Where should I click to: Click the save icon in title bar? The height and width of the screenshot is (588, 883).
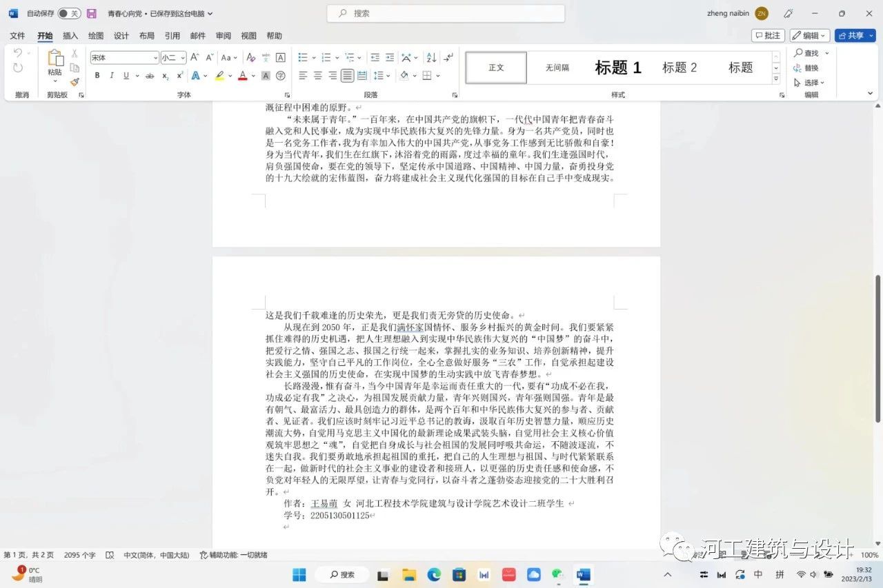pos(91,13)
